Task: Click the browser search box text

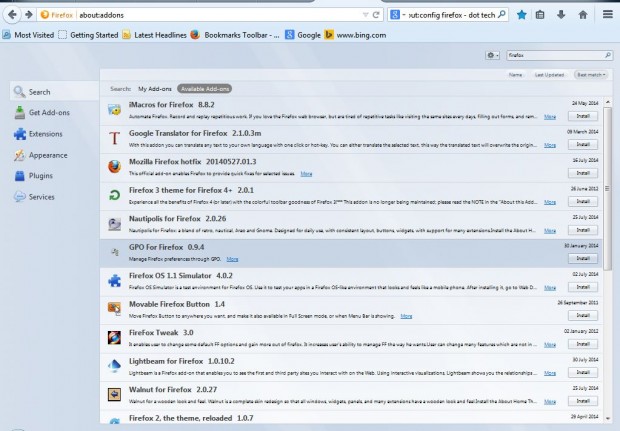Action: click(451, 15)
